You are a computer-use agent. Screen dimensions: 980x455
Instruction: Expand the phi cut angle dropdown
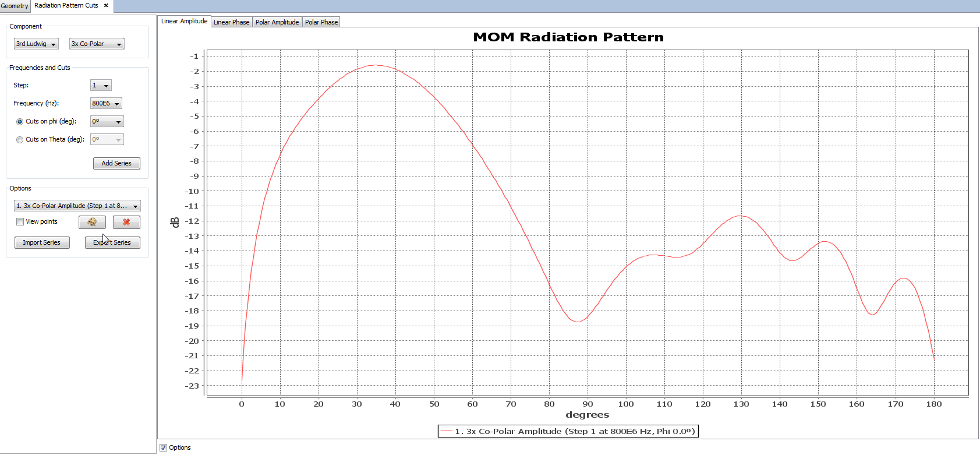pyautogui.click(x=107, y=122)
